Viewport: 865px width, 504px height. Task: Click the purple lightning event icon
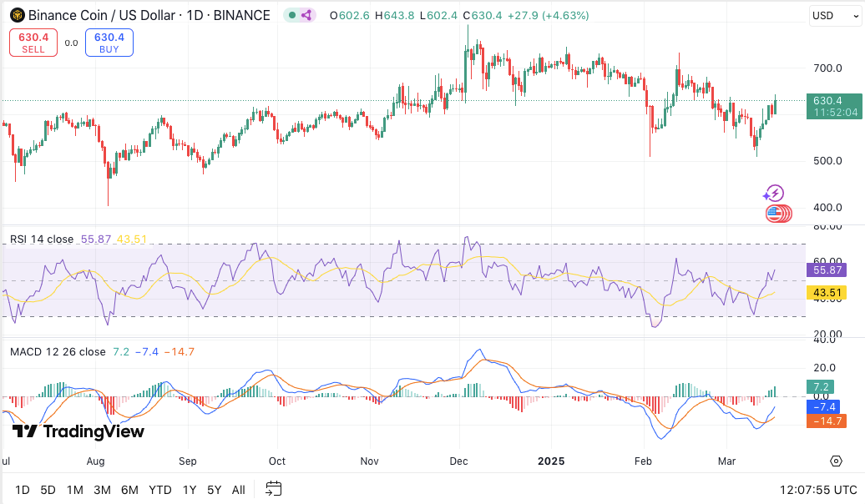(775, 194)
